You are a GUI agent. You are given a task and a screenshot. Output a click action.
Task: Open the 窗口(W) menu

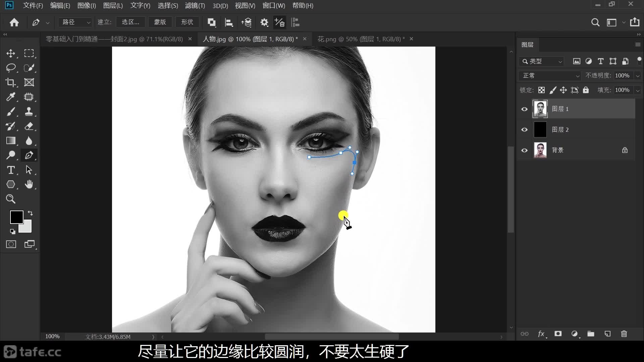[x=274, y=6]
